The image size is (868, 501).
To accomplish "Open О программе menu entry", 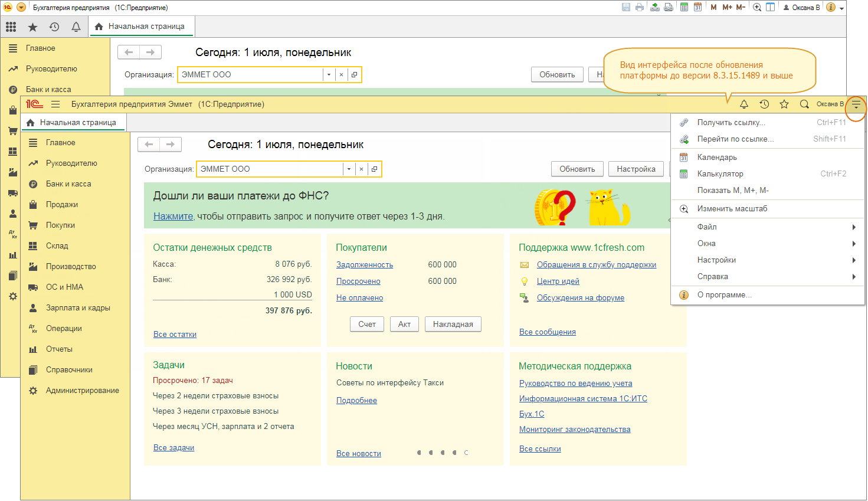I will 768,295.
